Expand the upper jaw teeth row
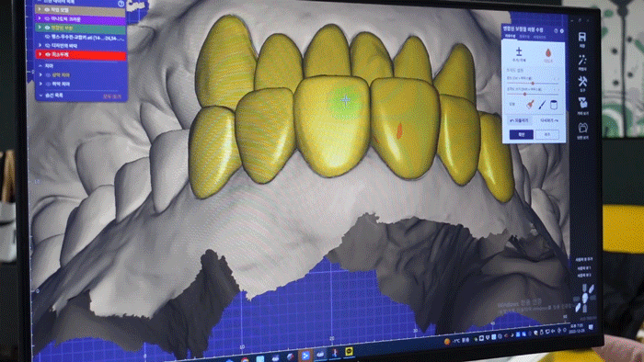Image resolution: width=644 pixels, height=362 pixels. [x=40, y=74]
